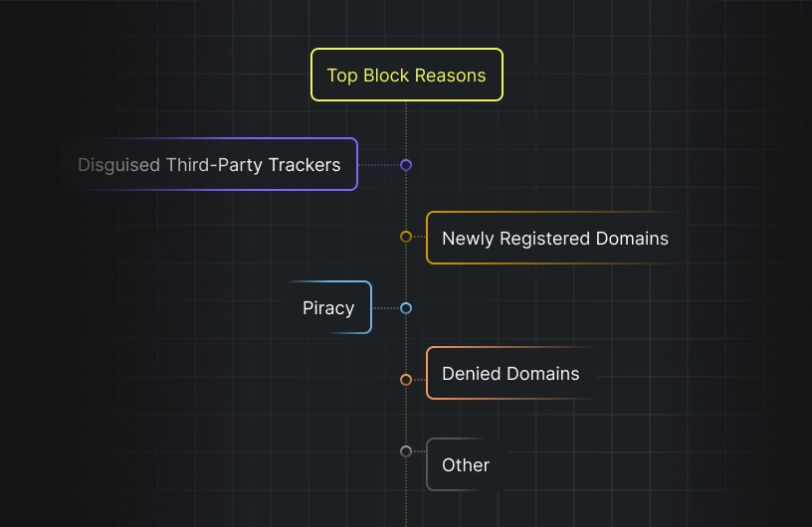Image resolution: width=812 pixels, height=527 pixels.
Task: Click the Top Block Reasons title node
Action: click(406, 76)
